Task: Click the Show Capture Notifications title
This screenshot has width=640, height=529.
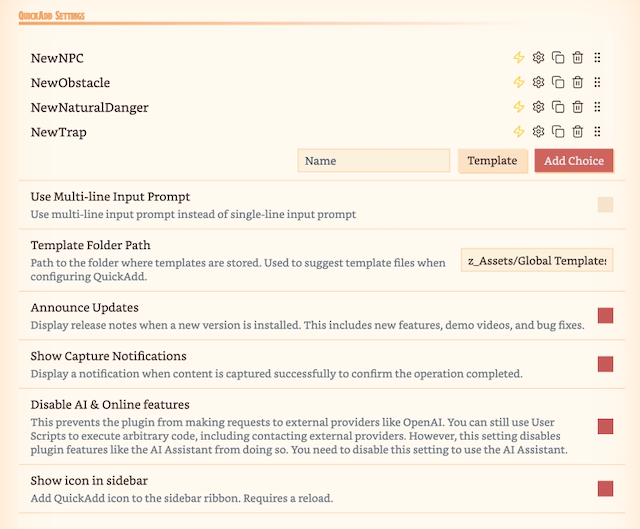Action: [x=108, y=356]
